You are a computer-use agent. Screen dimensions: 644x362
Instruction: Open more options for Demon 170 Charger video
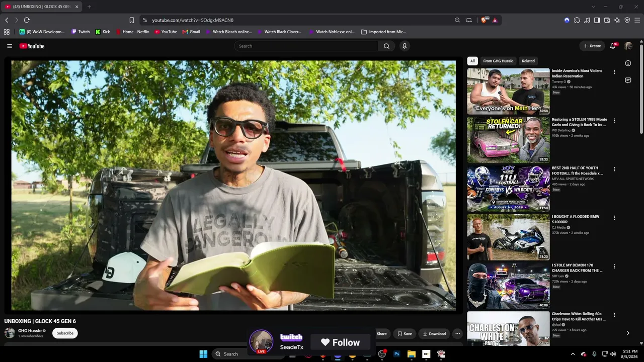coord(614,266)
